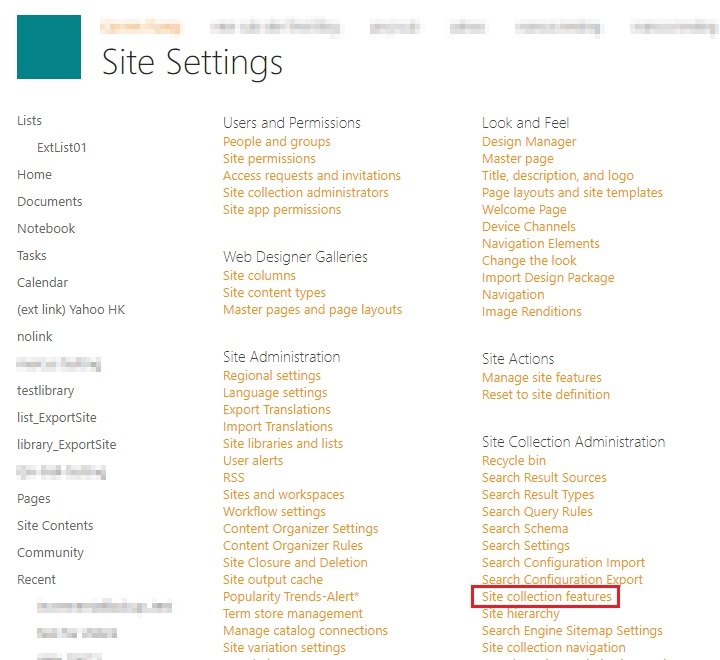Open Site libraries and lists
This screenshot has width=720, height=660.
pyautogui.click(x=282, y=444)
